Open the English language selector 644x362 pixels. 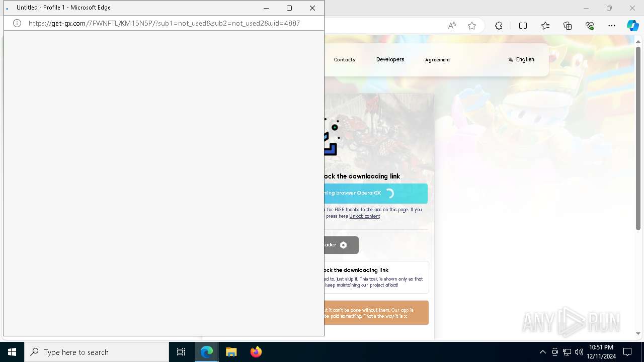click(x=521, y=59)
